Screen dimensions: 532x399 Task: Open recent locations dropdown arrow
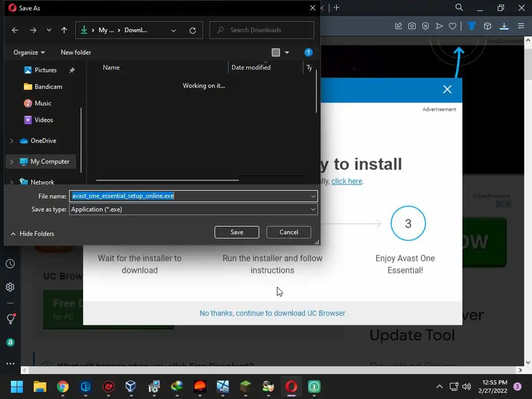(49, 30)
